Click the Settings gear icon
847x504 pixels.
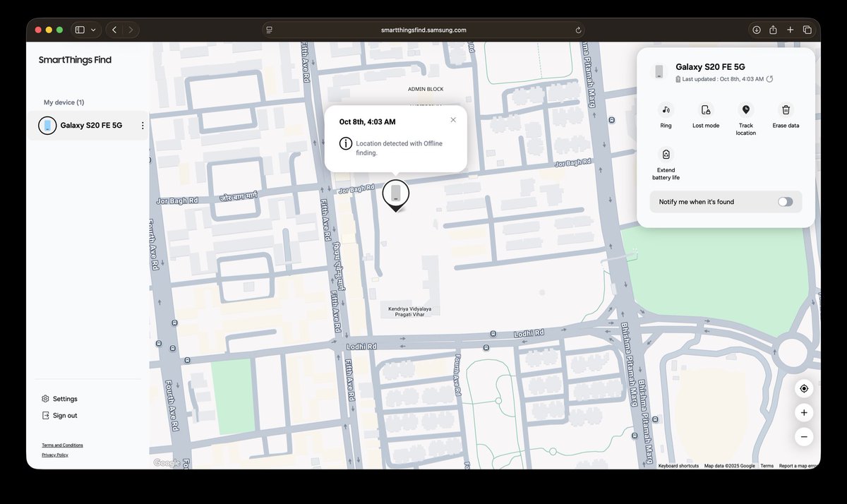[x=45, y=399]
